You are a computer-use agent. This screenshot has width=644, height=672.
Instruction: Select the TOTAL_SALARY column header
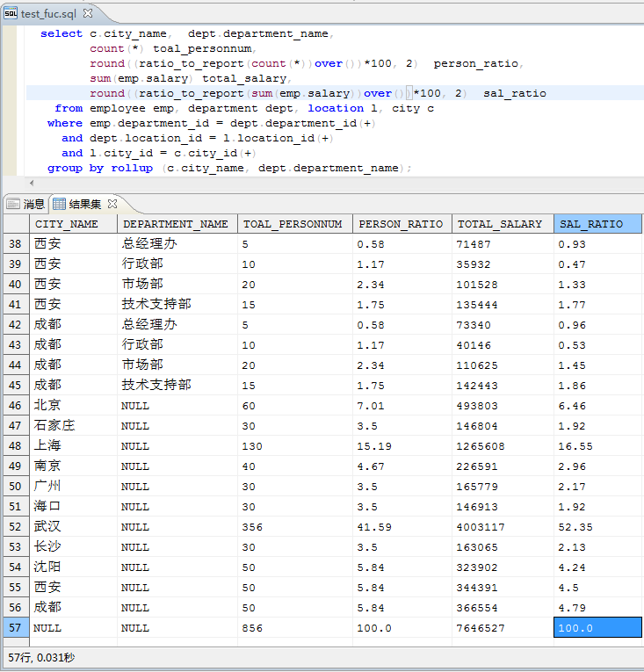(501, 224)
